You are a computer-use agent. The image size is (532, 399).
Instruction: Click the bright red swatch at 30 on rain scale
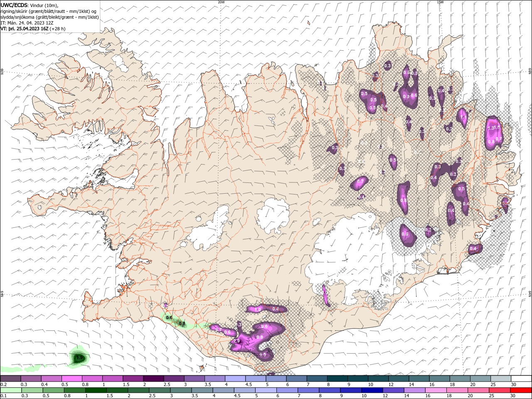(520, 390)
